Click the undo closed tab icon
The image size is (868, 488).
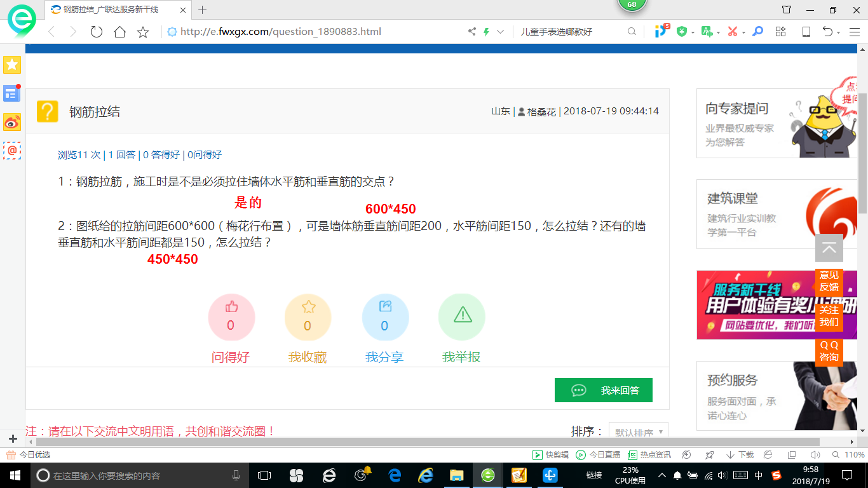827,31
